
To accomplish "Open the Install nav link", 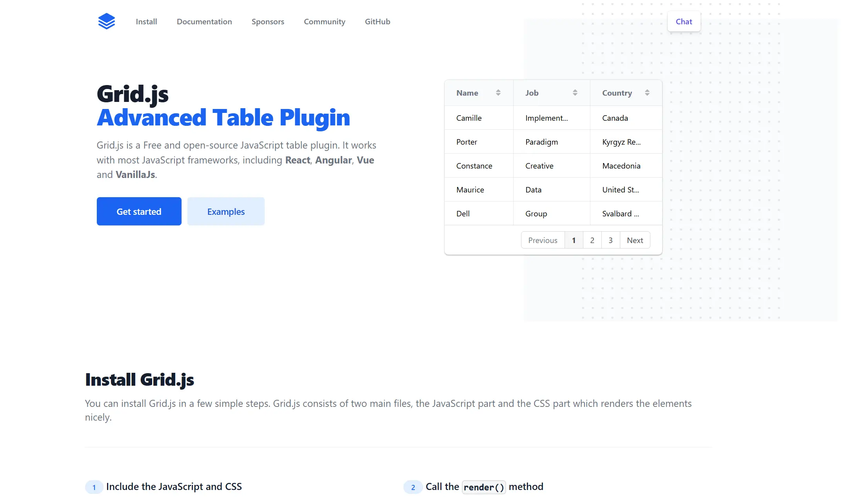I will coord(146,22).
